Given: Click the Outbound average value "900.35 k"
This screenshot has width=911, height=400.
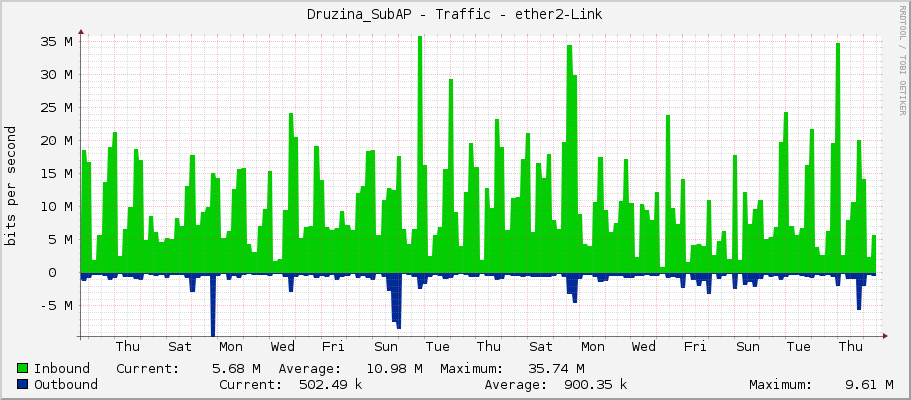Looking at the screenshot, I should point(596,384).
